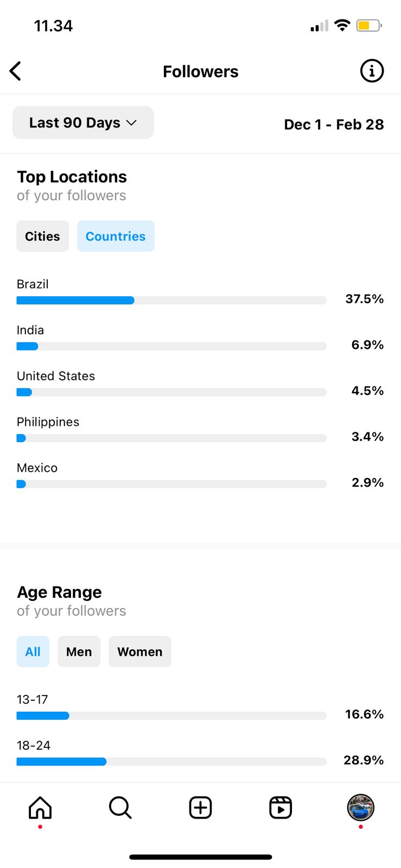
Task: Tap the back arrow icon
Action: tap(16, 71)
